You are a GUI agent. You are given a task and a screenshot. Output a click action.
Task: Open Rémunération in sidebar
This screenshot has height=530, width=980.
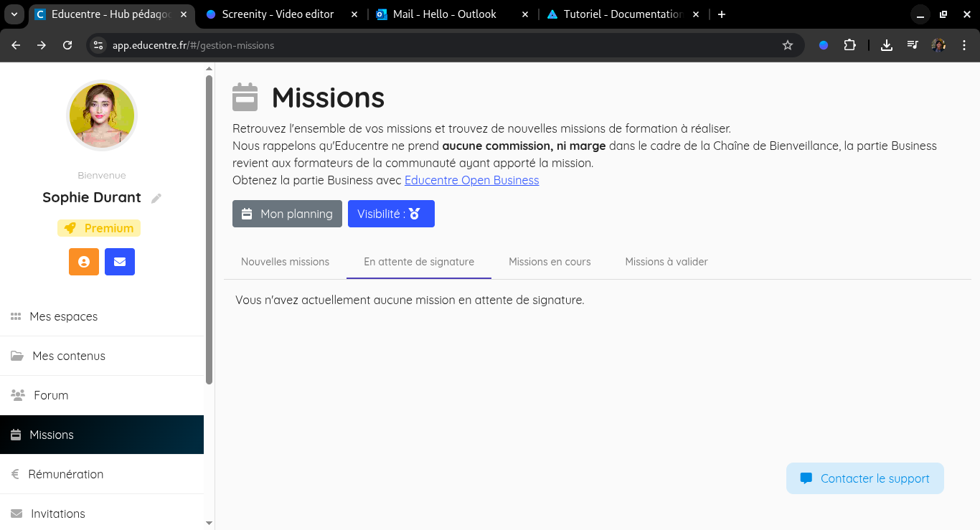tap(102, 474)
